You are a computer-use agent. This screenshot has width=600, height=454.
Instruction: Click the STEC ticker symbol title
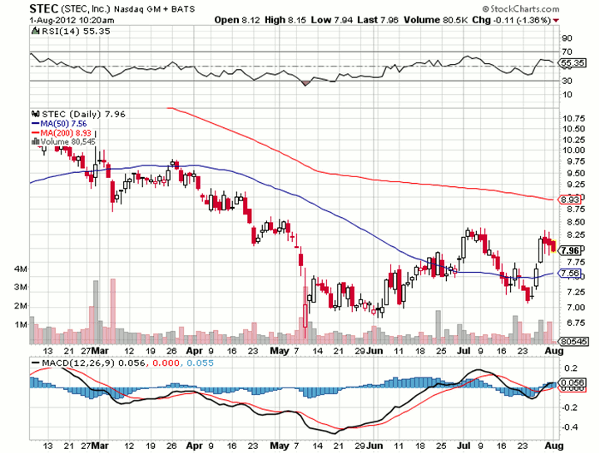[x=44, y=8]
